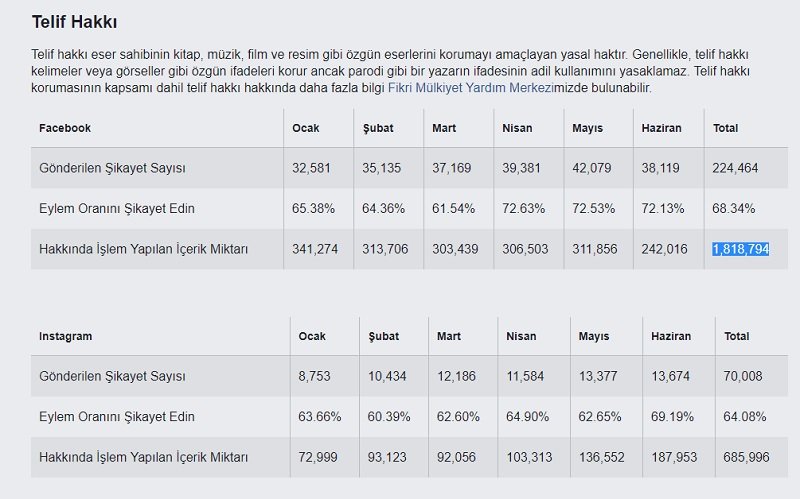The image size is (800, 499).
Task: Open the Fikri Mülkiyet Yardım Merkezi link
Action: pos(469,88)
